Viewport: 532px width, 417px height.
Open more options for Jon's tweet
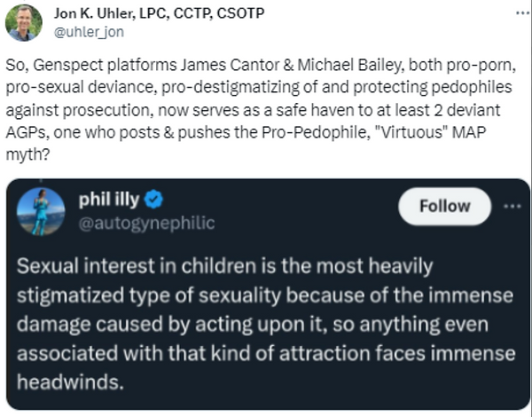(518, 14)
